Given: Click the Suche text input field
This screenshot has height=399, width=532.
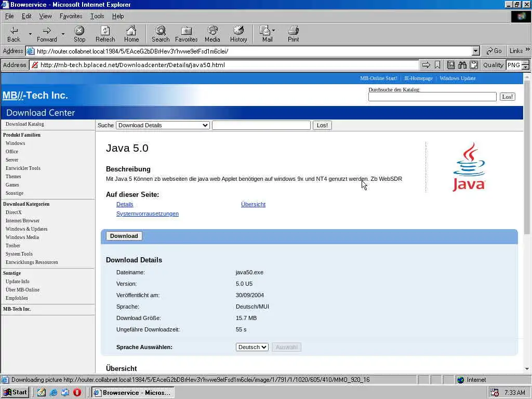Looking at the screenshot, I should pyautogui.click(x=261, y=125).
